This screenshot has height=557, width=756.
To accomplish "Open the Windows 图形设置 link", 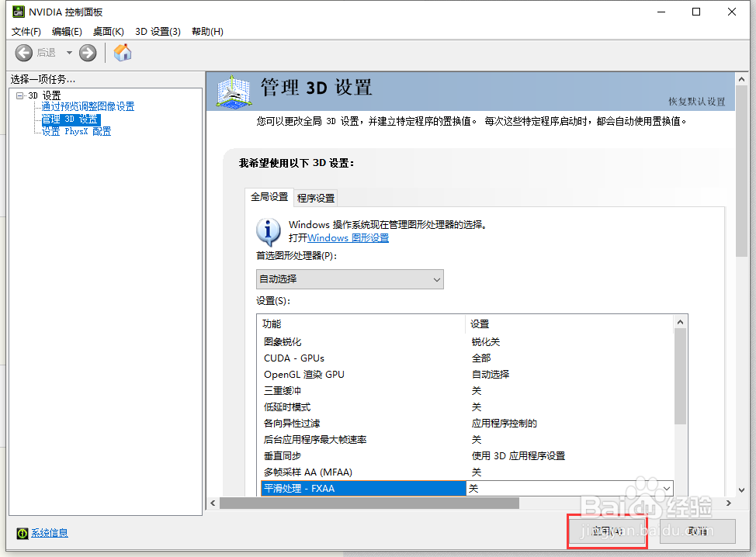I will pyautogui.click(x=348, y=237).
